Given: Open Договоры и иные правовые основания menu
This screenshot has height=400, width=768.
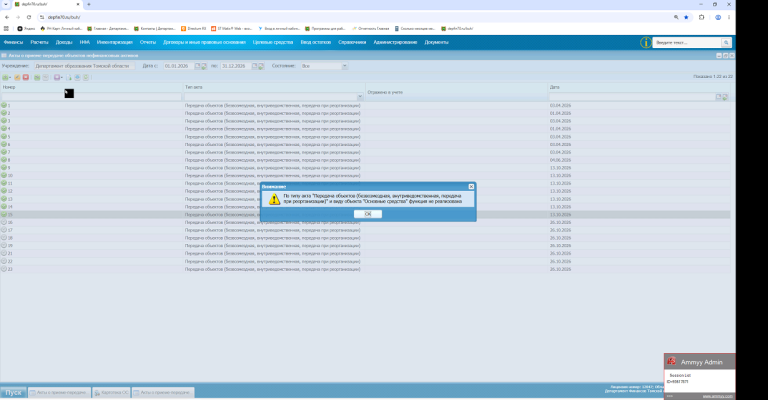Looking at the screenshot, I should point(204,43).
